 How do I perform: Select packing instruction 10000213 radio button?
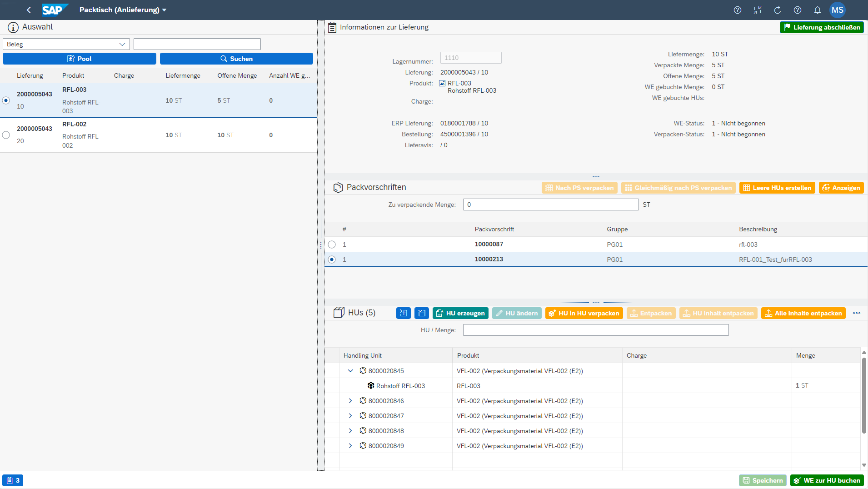[332, 259]
